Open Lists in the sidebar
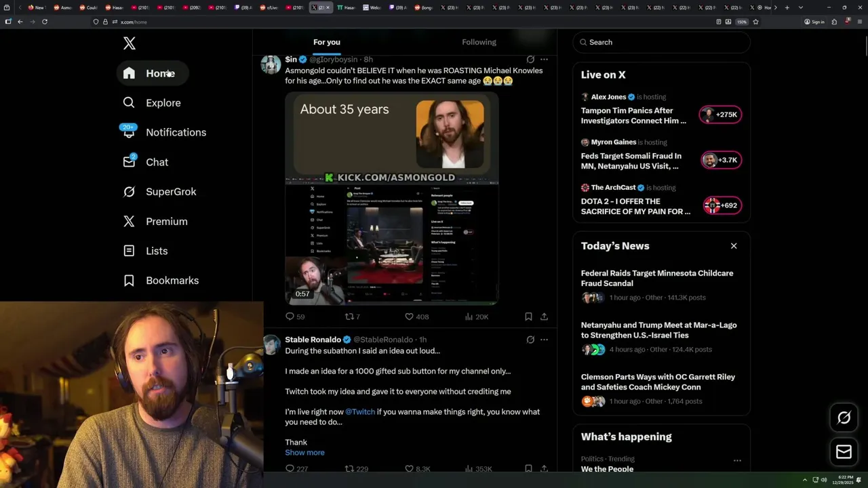The image size is (868, 488). (x=146, y=251)
